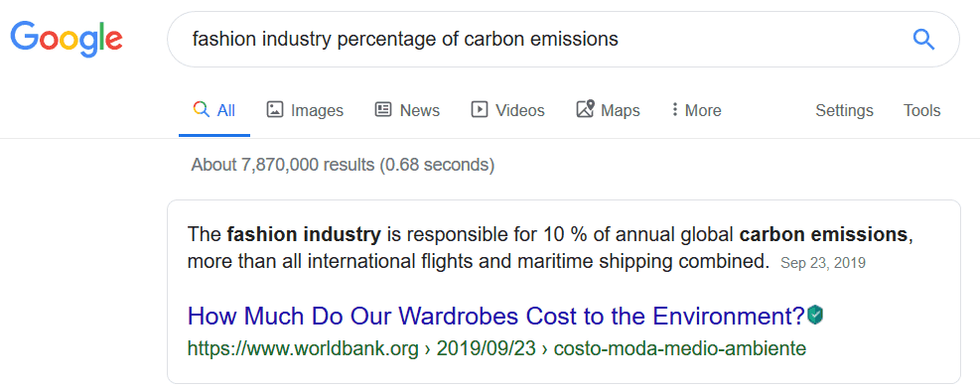This screenshot has width=980, height=390.
Task: Click the multicolor search icon beside All
Action: tap(202, 110)
